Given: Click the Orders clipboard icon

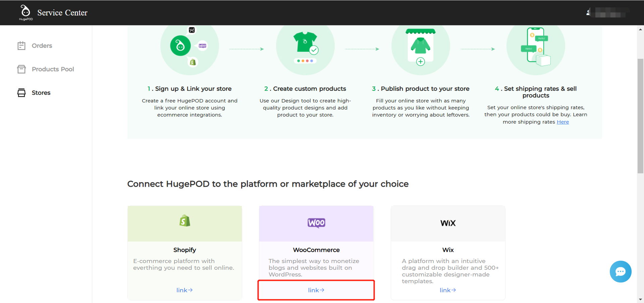Looking at the screenshot, I should tap(21, 46).
